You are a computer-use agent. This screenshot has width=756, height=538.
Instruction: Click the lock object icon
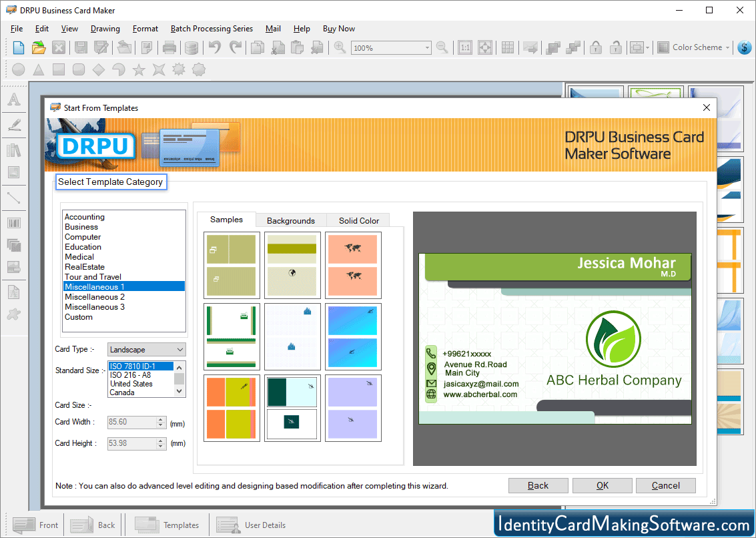coord(595,47)
